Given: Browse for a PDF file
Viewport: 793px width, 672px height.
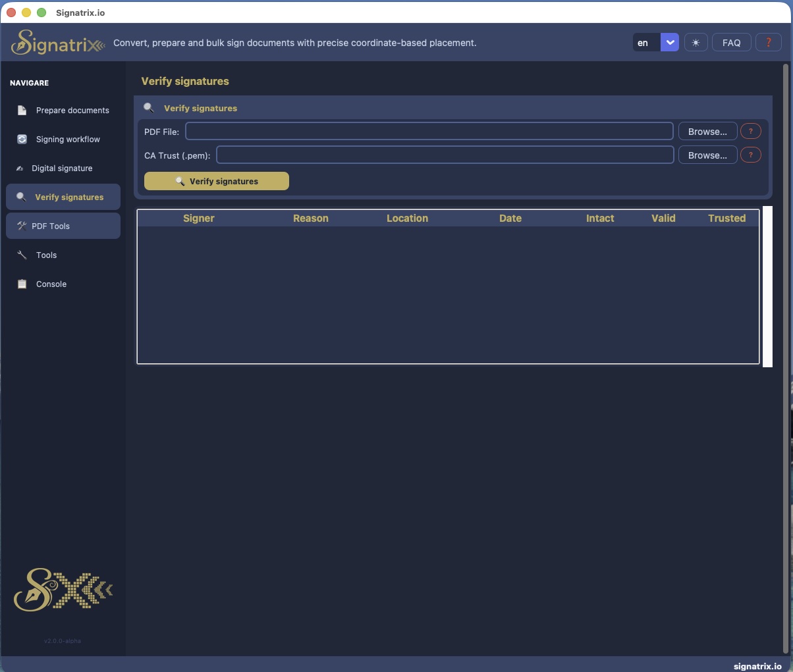Looking at the screenshot, I should tap(707, 131).
